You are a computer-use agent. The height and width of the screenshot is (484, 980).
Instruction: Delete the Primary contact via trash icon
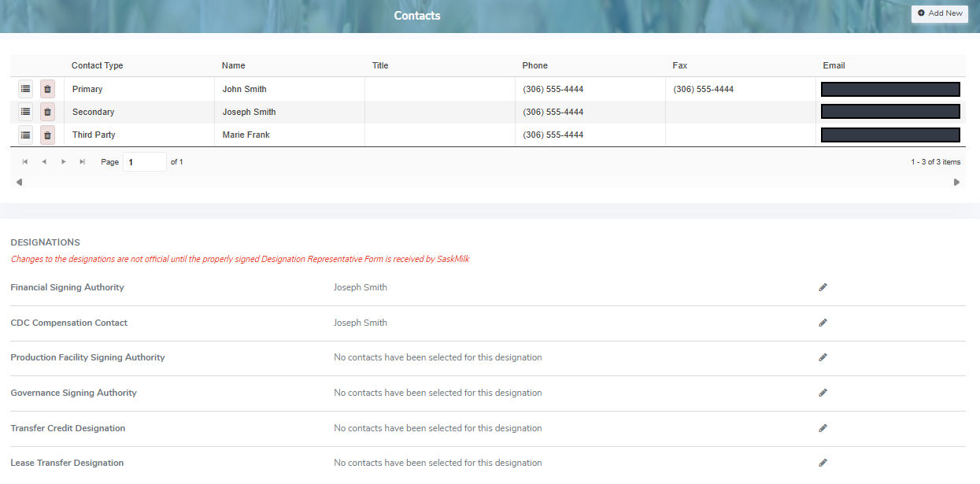(x=47, y=89)
